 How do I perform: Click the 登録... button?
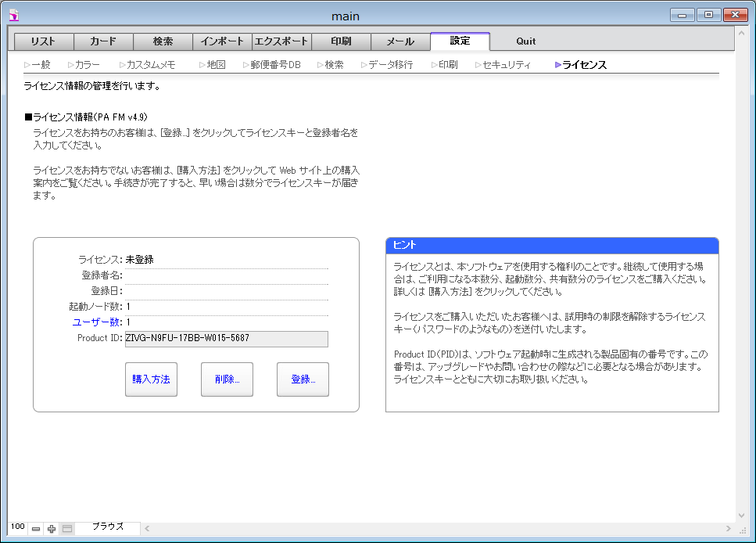303,379
